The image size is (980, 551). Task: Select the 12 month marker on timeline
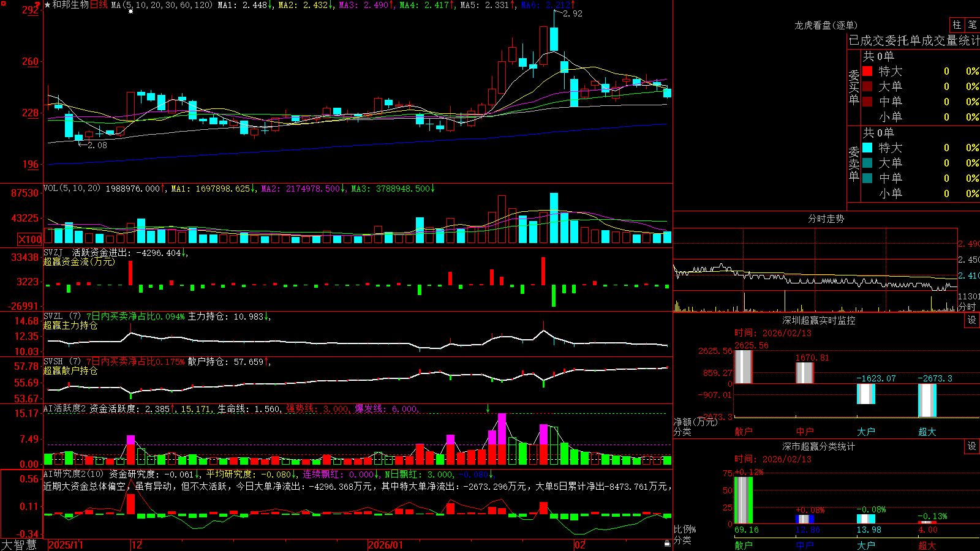click(x=137, y=545)
